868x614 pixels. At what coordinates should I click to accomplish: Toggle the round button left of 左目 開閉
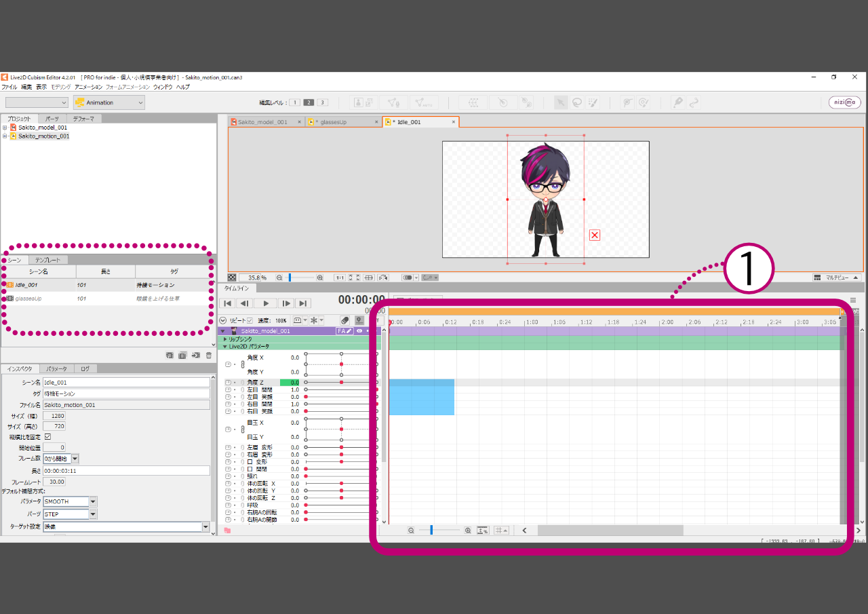pos(228,390)
